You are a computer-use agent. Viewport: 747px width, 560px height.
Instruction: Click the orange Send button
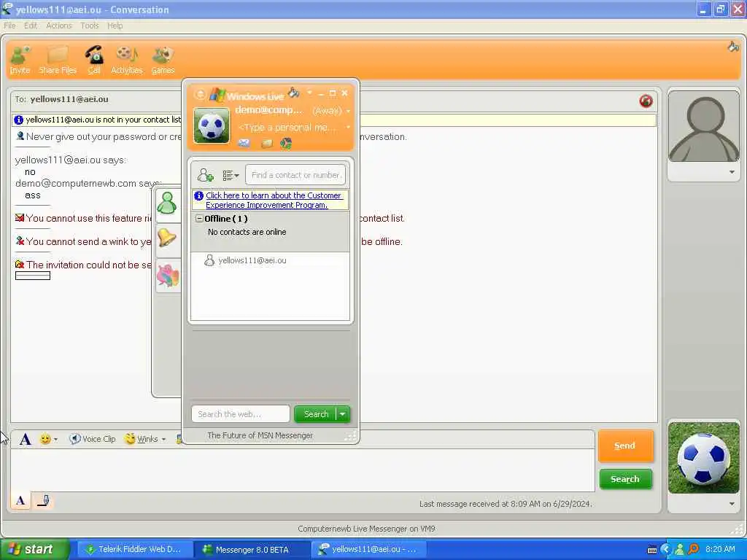click(625, 446)
